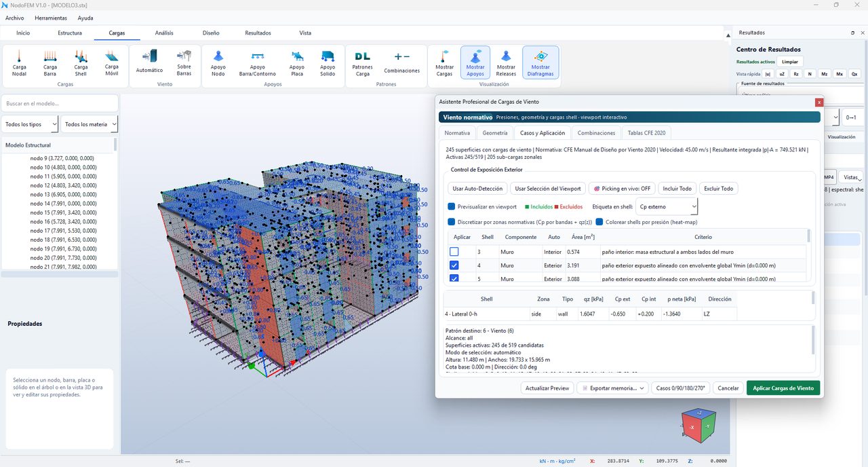Click the Limpiar button in Resultados

tap(791, 62)
